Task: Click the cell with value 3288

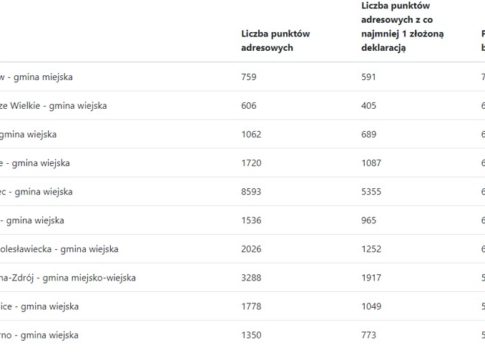Action: 251,278
